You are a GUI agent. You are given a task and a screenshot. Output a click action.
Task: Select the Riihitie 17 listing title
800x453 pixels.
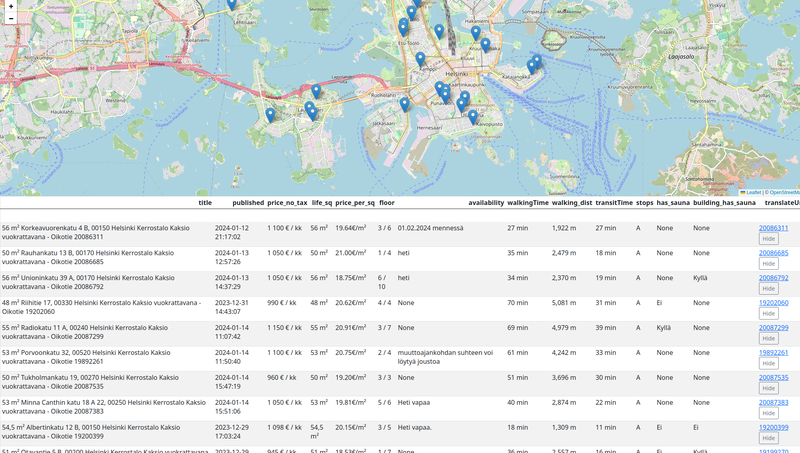(x=101, y=307)
